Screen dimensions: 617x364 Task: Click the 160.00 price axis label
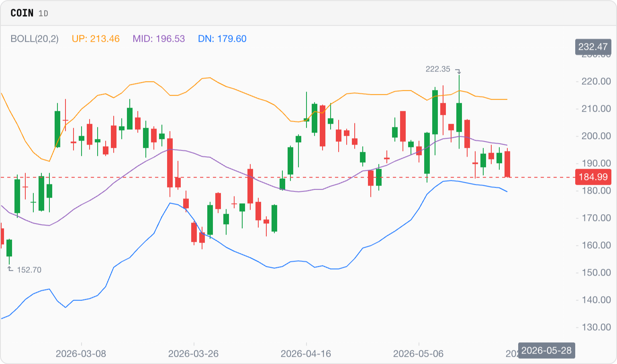(x=596, y=245)
